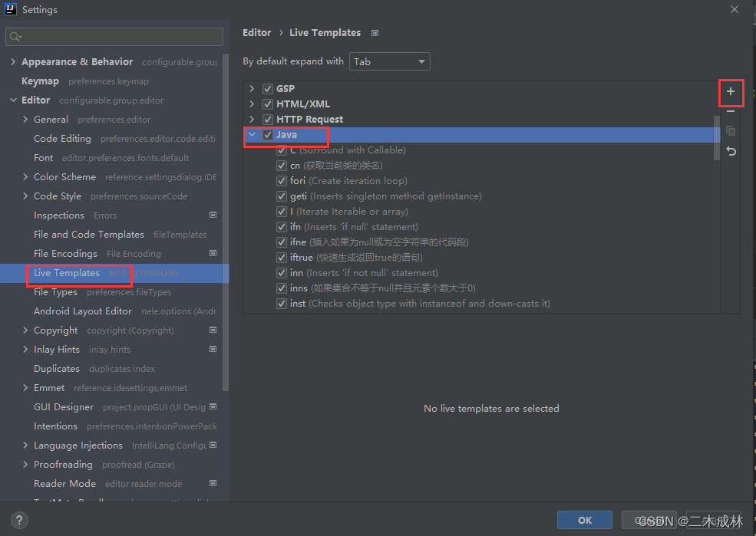756x536 pixels.
Task: Click the project icon on Reader Mode row
Action: click(x=213, y=483)
